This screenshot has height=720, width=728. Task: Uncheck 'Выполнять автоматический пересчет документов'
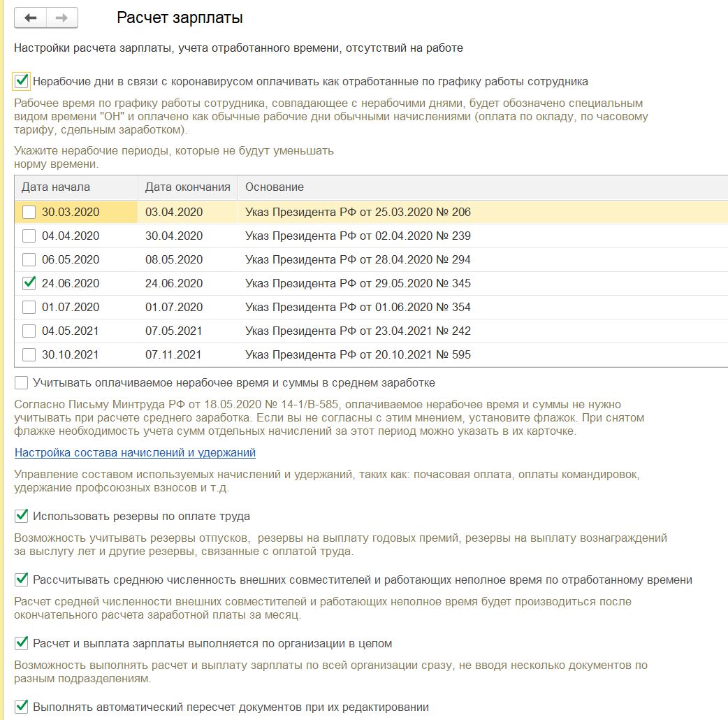pos(22,707)
